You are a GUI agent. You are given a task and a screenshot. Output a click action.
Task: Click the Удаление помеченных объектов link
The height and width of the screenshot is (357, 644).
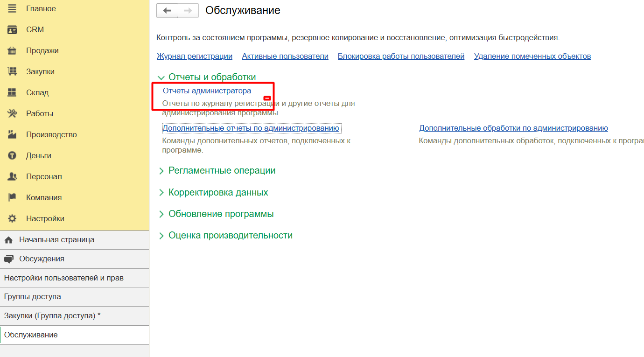(532, 56)
